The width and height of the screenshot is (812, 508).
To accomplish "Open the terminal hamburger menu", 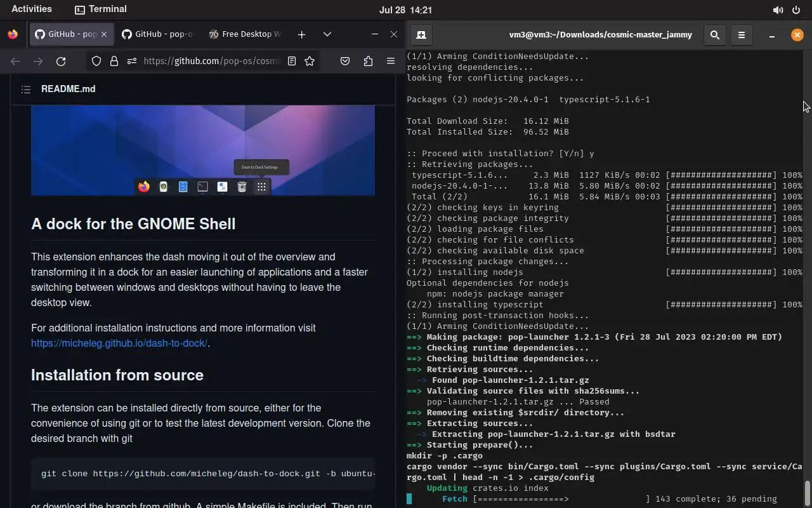I will click(742, 35).
